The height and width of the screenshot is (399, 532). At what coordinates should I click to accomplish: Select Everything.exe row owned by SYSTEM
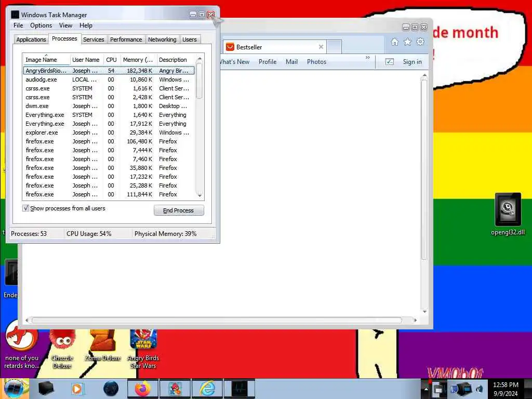(109, 115)
